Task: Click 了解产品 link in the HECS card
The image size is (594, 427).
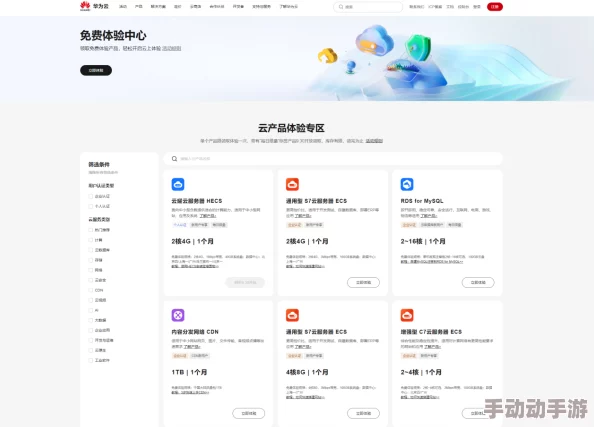Action: coord(208,216)
